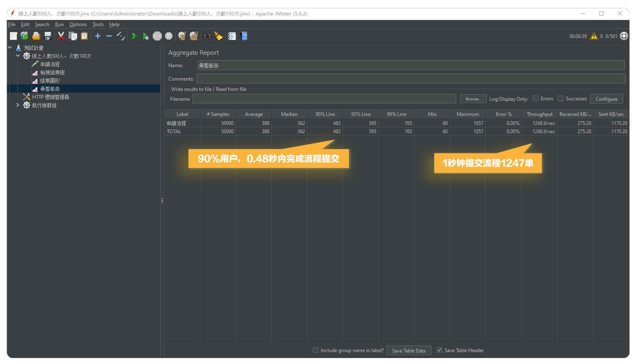Select the 彙整報告 listener in tree
Viewport: 637px width, 364px height.
[x=50, y=89]
